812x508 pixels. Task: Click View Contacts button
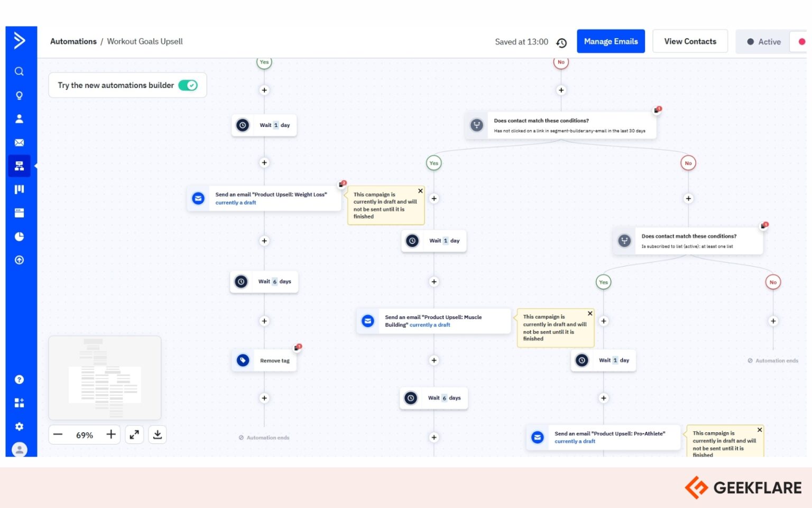pos(690,41)
